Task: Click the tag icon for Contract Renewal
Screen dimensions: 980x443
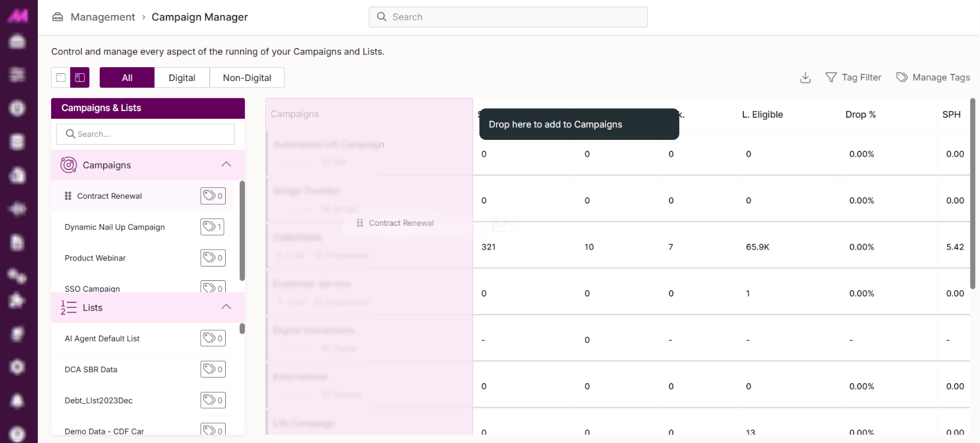Action: 213,196
